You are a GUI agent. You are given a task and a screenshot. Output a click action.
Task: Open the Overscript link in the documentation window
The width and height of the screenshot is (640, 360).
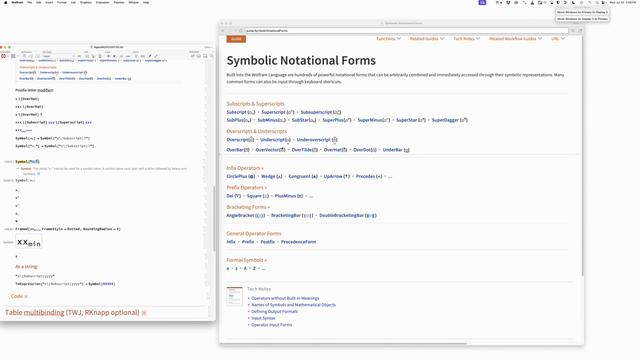point(240,140)
